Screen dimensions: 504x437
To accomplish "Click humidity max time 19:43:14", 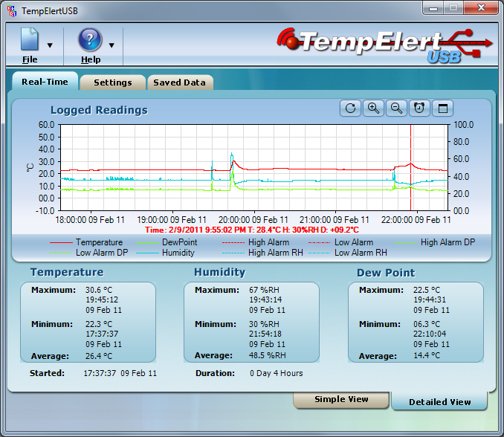I will (x=265, y=300).
